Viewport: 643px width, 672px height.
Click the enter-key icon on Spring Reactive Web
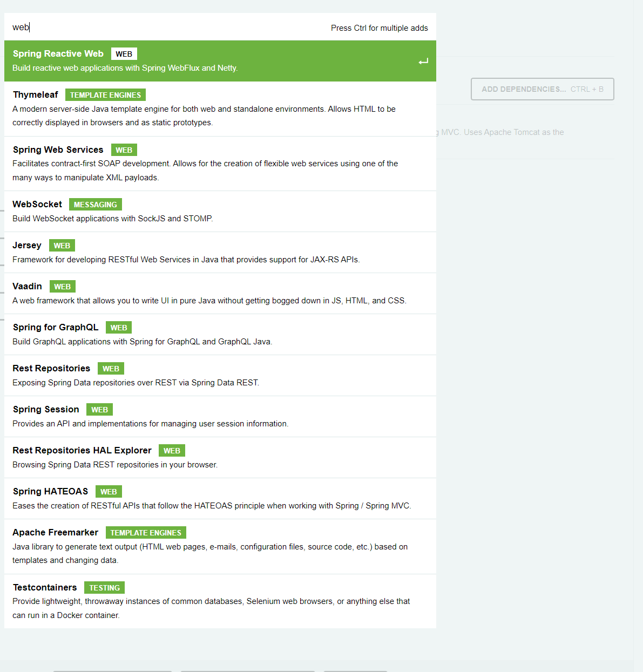423,62
